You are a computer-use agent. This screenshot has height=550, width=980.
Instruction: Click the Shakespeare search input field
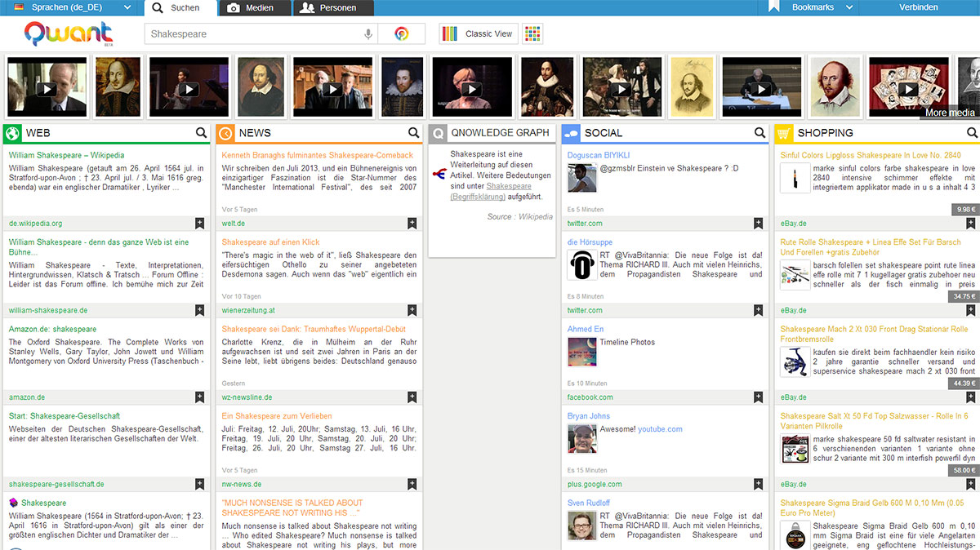coord(253,34)
